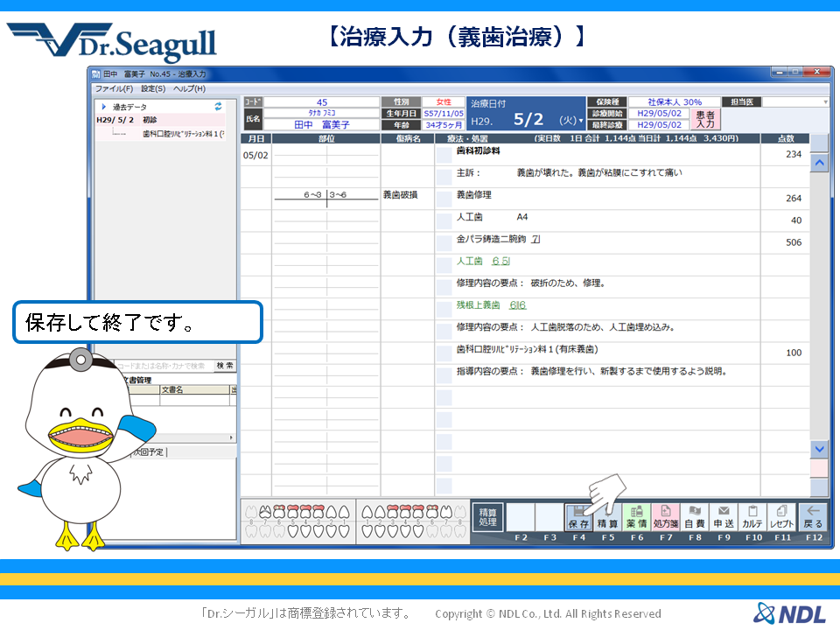Click 金パラ鋳造二腕鉤 row

[598, 241]
